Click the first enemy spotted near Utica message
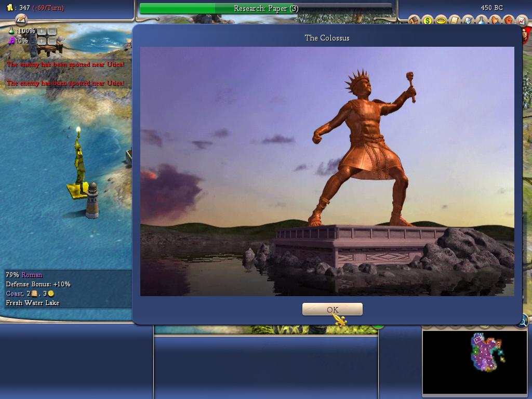The width and height of the screenshot is (532, 399). click(x=65, y=64)
